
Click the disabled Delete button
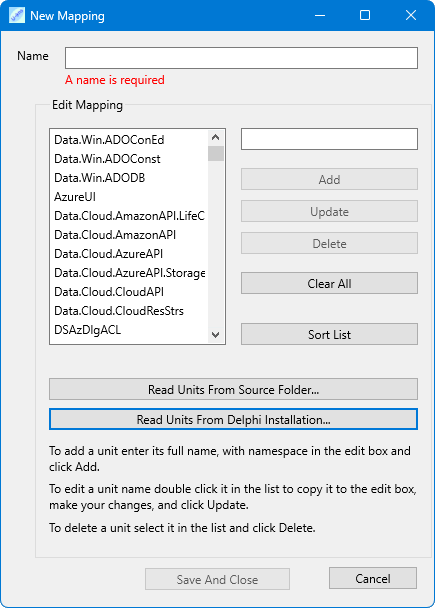coord(329,244)
